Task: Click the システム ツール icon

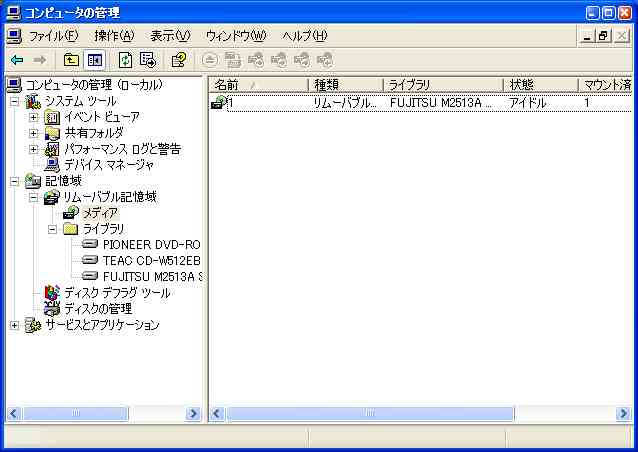Action: 33,101
